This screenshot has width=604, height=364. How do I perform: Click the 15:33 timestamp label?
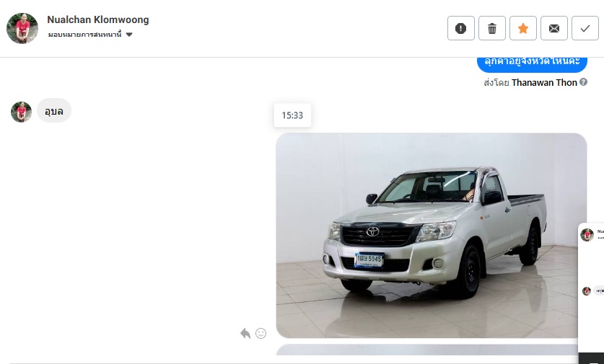pos(292,115)
